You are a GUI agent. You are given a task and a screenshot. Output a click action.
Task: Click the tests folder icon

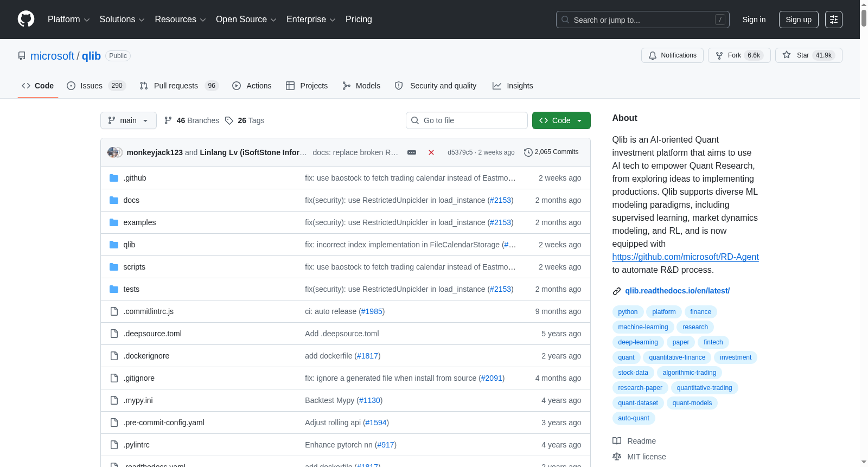point(114,289)
